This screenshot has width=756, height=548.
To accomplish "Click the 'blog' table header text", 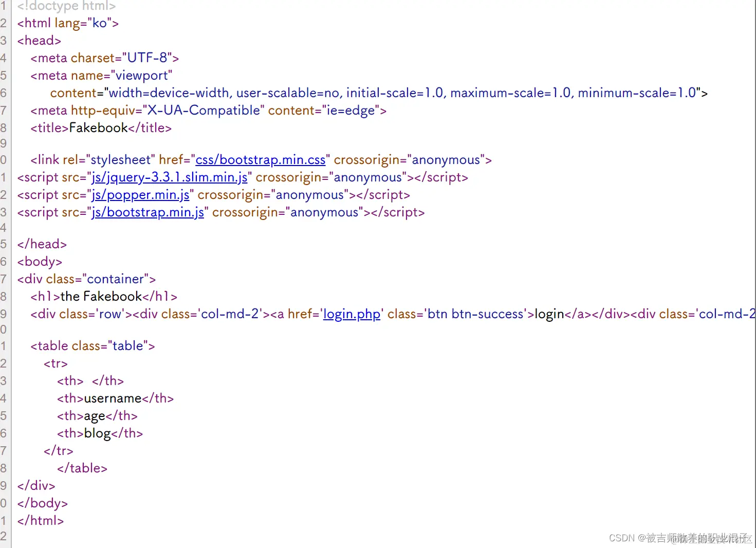I will [x=98, y=433].
